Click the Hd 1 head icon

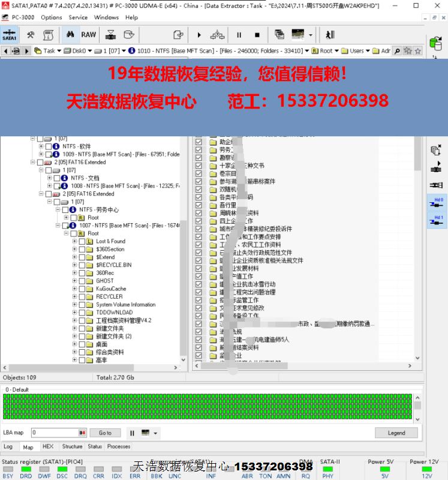(437, 221)
